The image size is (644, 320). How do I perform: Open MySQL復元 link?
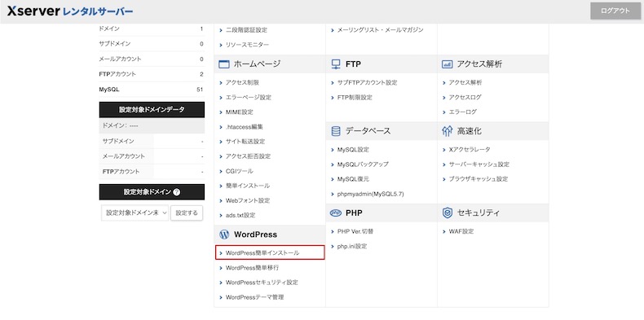(353, 179)
